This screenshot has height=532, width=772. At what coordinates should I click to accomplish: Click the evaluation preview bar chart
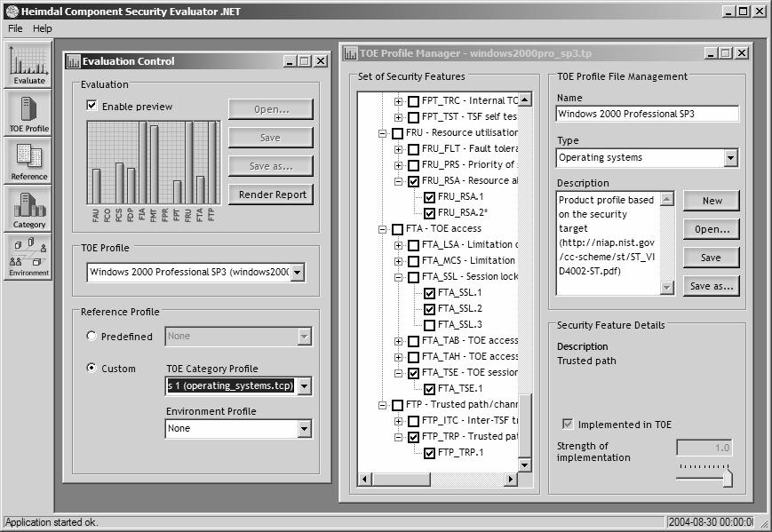tap(154, 163)
